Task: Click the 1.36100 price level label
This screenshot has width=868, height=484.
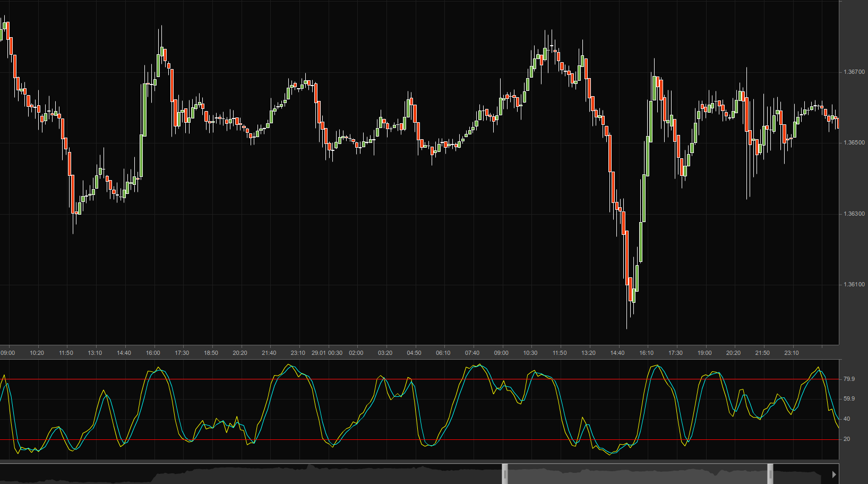Action: (x=854, y=284)
